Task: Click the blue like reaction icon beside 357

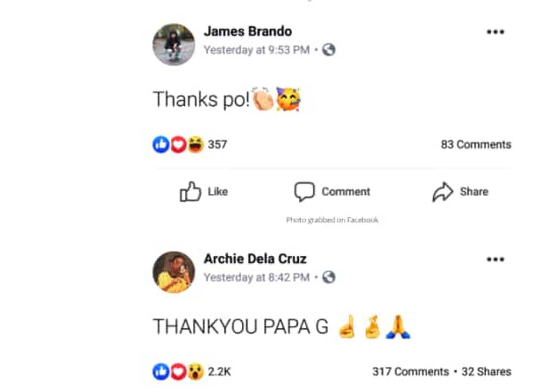Action: click(x=161, y=144)
